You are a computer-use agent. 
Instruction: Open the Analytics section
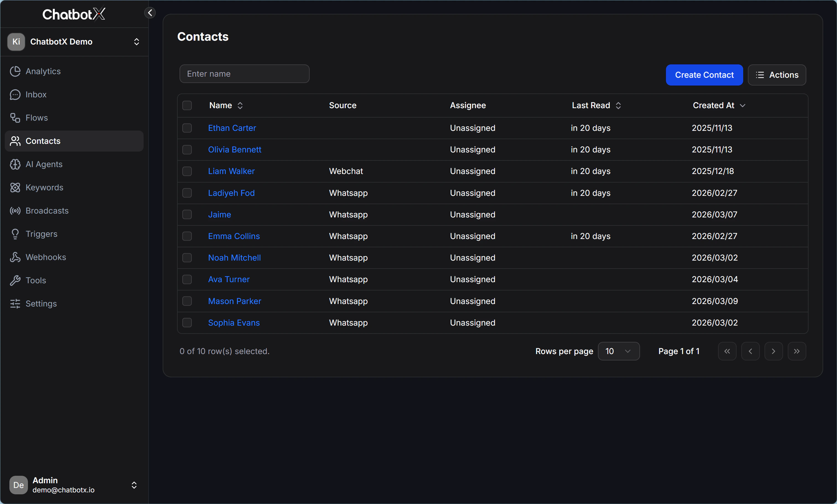pyautogui.click(x=74, y=71)
